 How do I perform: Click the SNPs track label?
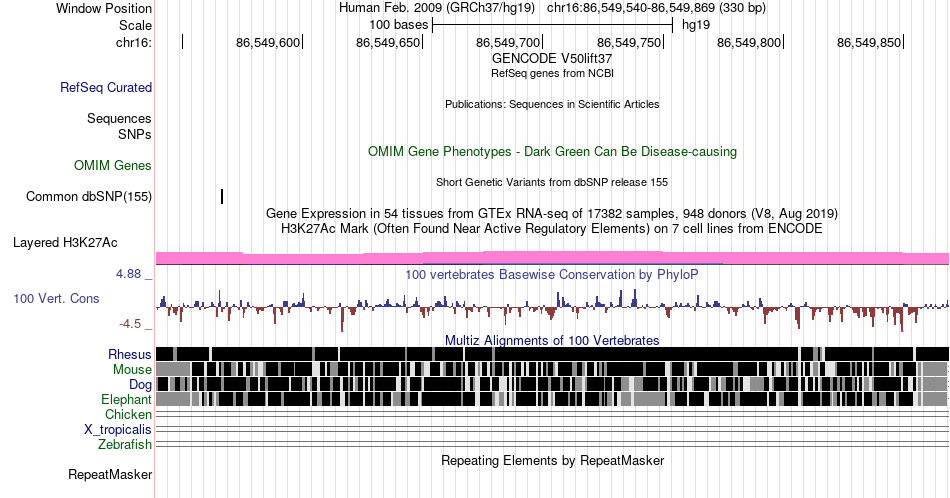tap(135, 134)
